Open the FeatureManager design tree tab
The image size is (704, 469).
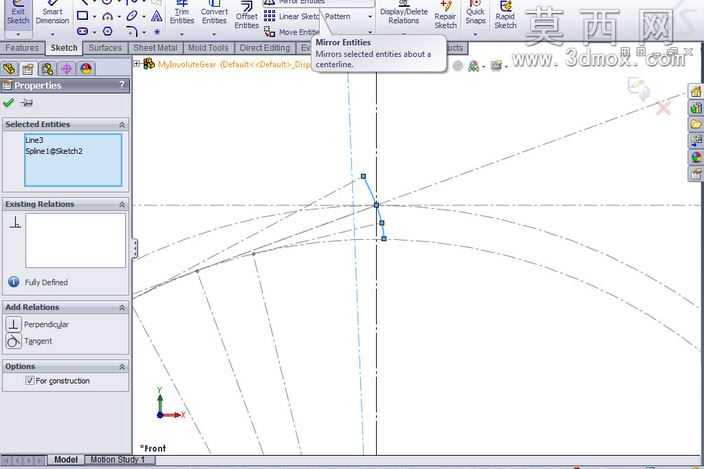coord(9,69)
